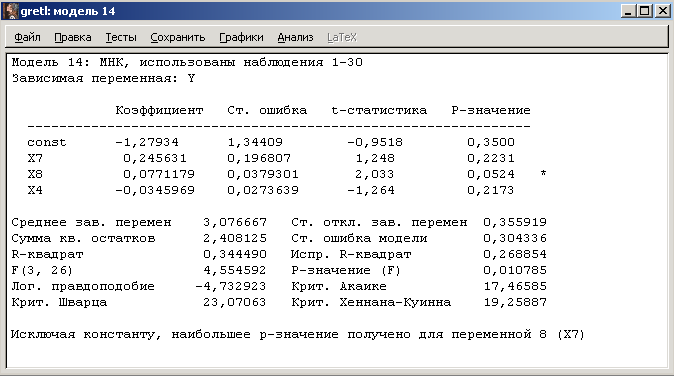This screenshot has height=376, width=674.
Task: Click the X4 standard error 0,0273639
Action: tap(263, 190)
